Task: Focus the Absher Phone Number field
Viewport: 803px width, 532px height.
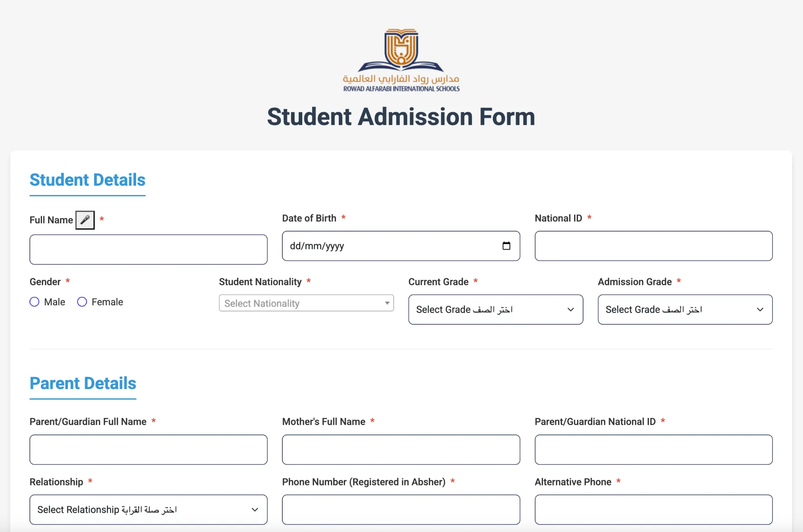Action: pos(401,509)
